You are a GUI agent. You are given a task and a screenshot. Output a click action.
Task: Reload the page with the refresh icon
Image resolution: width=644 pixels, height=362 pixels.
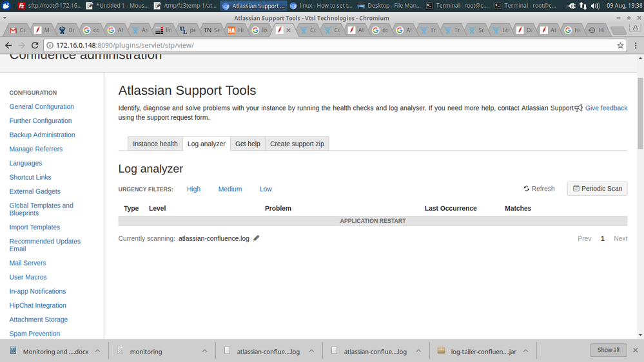pyautogui.click(x=35, y=45)
